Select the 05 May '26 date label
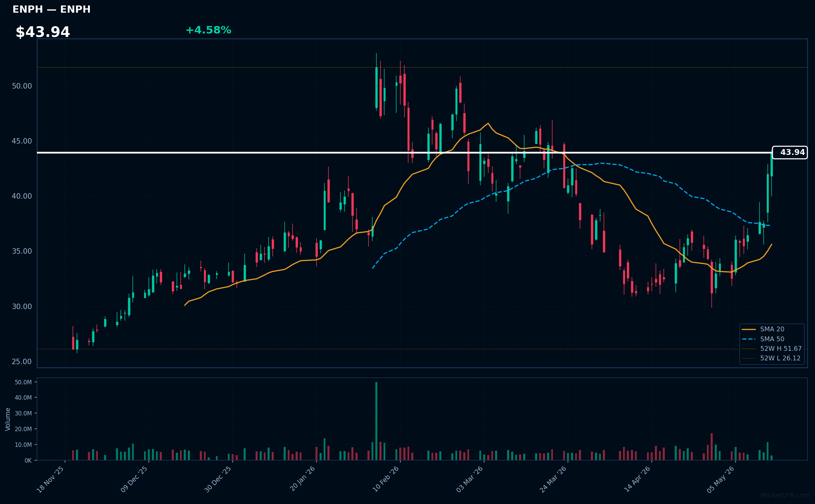This screenshot has height=504, width=815. (721, 479)
